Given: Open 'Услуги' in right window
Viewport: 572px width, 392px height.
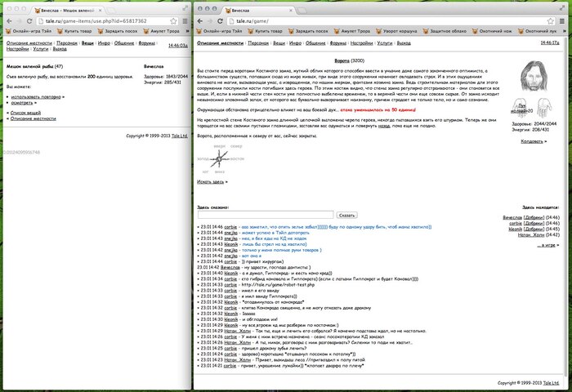Looking at the screenshot, I should (x=385, y=43).
